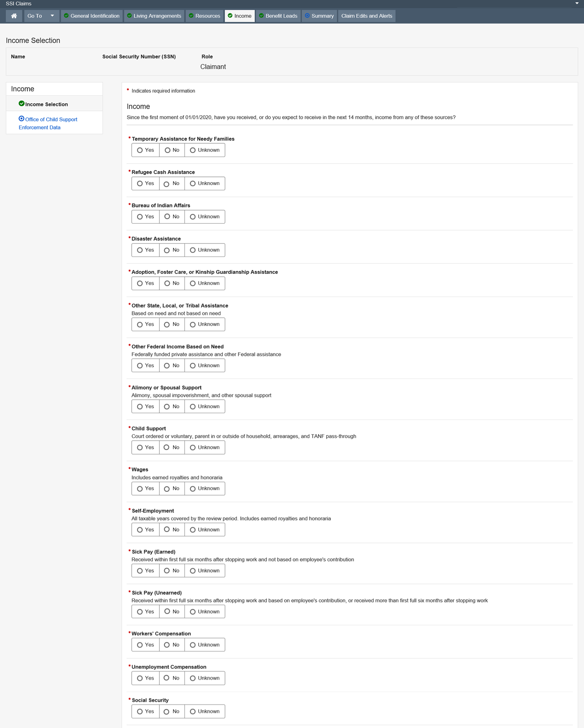Click the green checkmark next to Income Selection
The image size is (584, 728).
click(x=21, y=104)
